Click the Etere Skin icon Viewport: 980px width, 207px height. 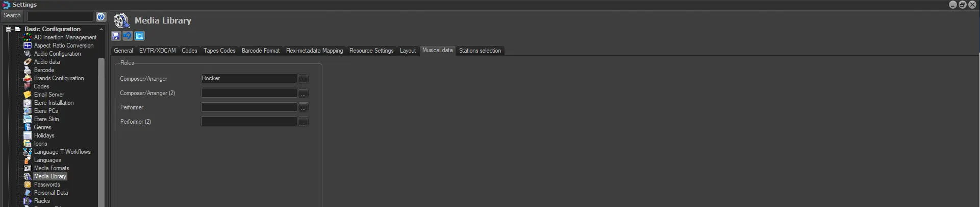pyautogui.click(x=28, y=119)
